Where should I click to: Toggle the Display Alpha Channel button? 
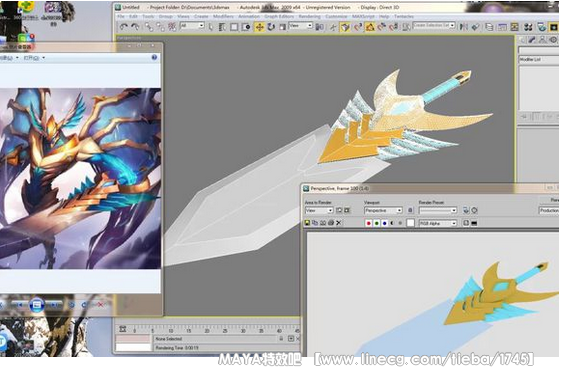pos(392,223)
